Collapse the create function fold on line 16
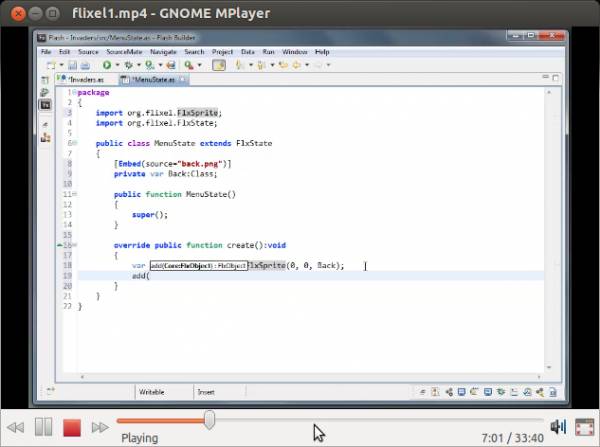This screenshot has width=600, height=447. point(75,245)
